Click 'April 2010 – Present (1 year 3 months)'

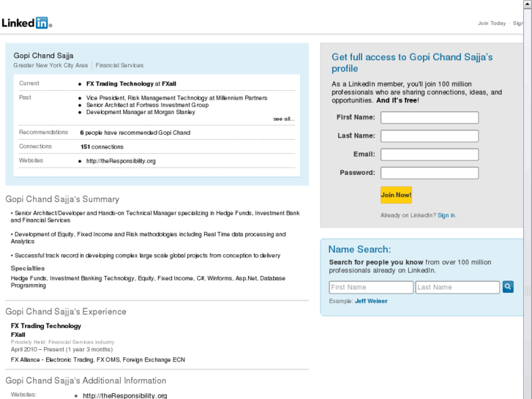(61, 349)
